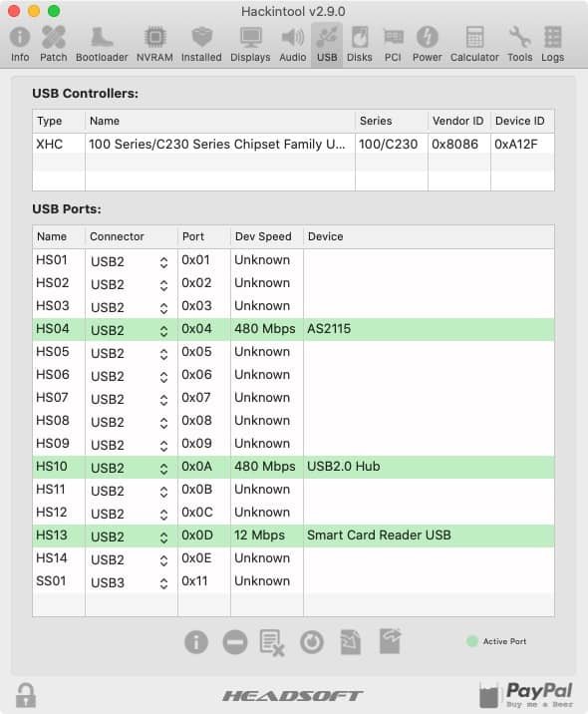The image size is (588, 714).
Task: Click the Port column header
Action: coord(204,236)
